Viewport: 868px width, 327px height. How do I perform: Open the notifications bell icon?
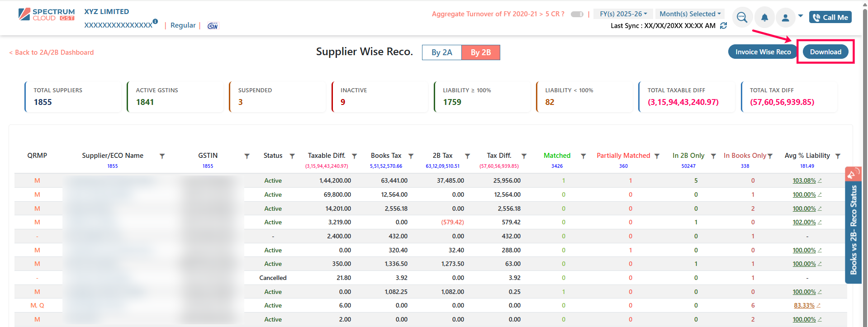[x=764, y=18]
